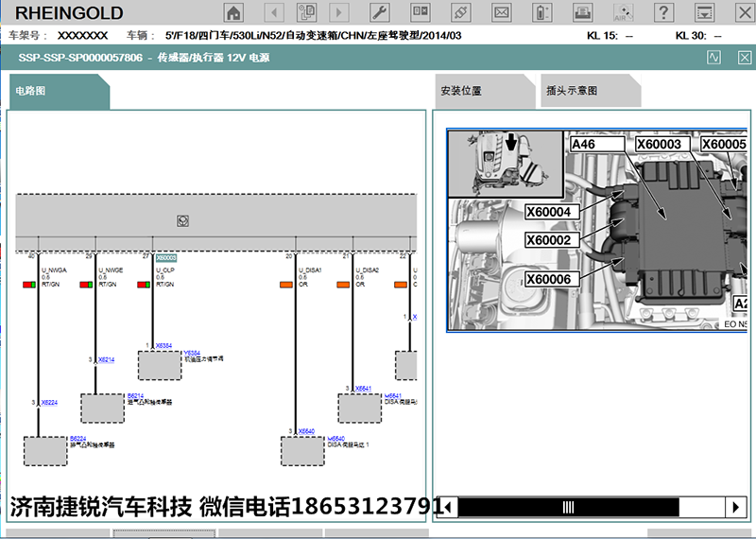This screenshot has width=756, height=539.
Task: Click the U_NWGE signal label
Action: [111, 270]
